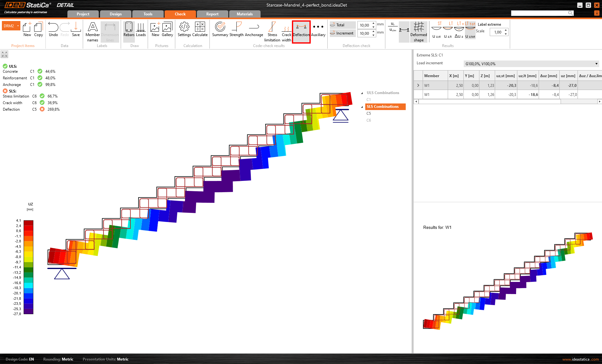Open the DRM2 project item dropdown

click(18, 26)
